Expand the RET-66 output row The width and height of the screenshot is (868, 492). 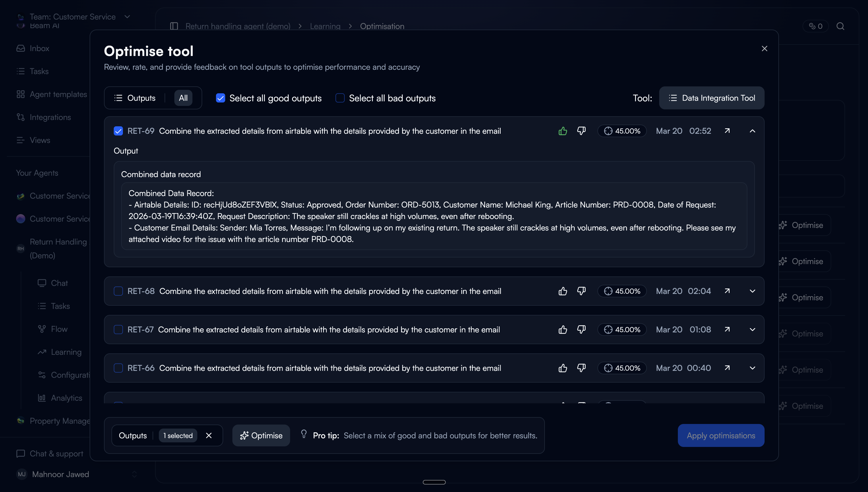click(752, 368)
